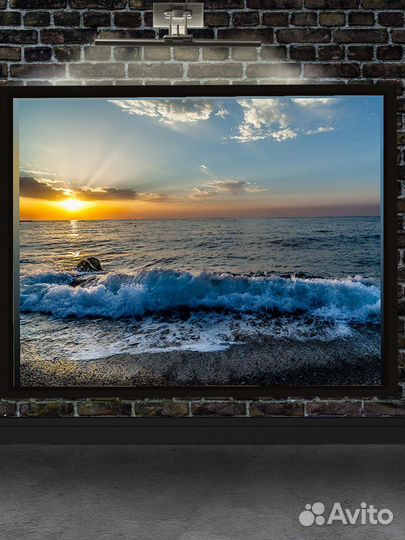Select the dark shelf ledge under the brick wall
The image size is (405, 540).
click(x=202, y=430)
